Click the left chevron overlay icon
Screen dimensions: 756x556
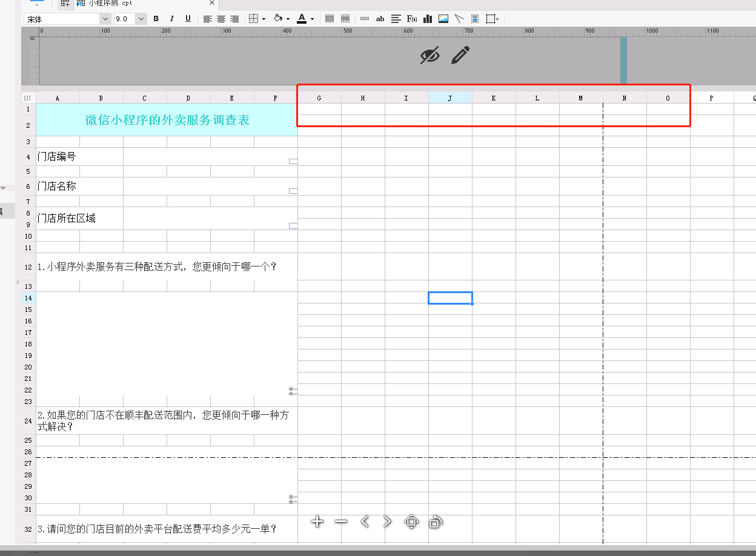365,521
